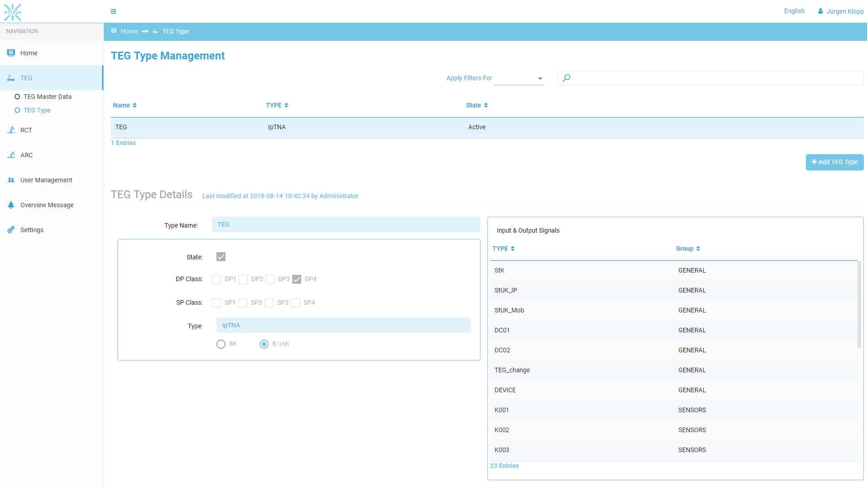Screen dimensions: 868x487
Task: Open the Apply Filters For dropdown
Action: coord(519,78)
